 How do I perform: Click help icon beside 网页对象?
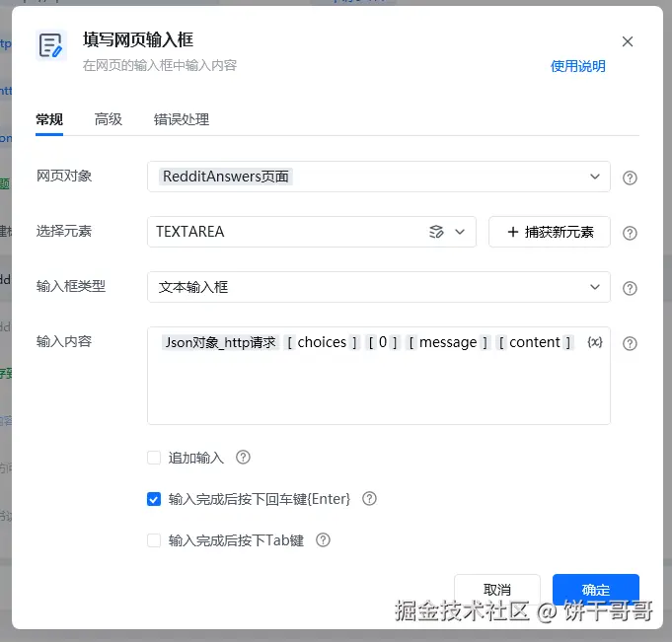click(x=630, y=178)
